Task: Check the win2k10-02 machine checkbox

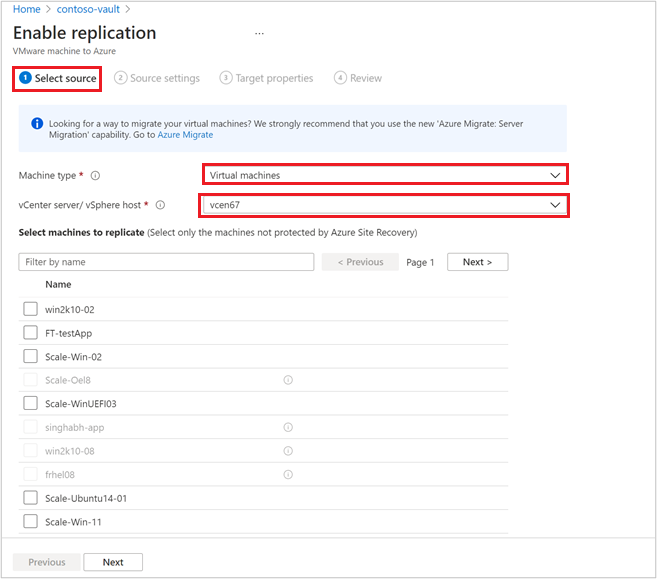Action: pos(30,309)
